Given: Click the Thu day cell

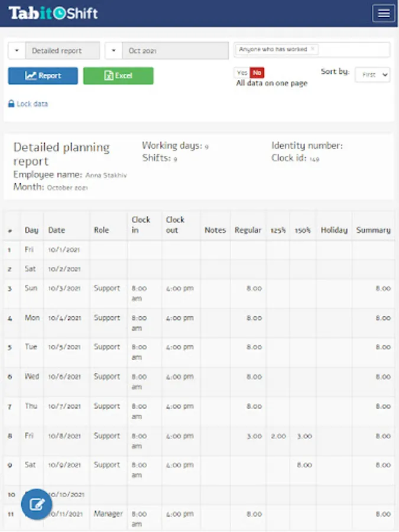Looking at the screenshot, I should tap(31, 406).
